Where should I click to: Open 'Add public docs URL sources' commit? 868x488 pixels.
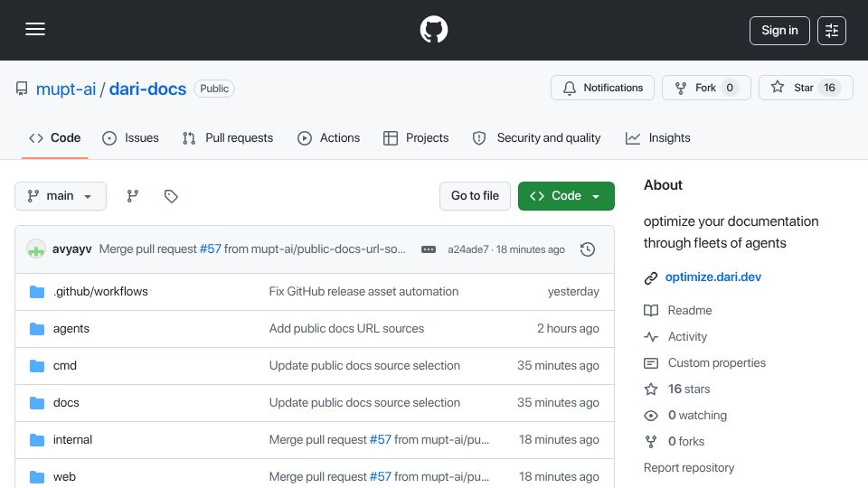[346, 329]
